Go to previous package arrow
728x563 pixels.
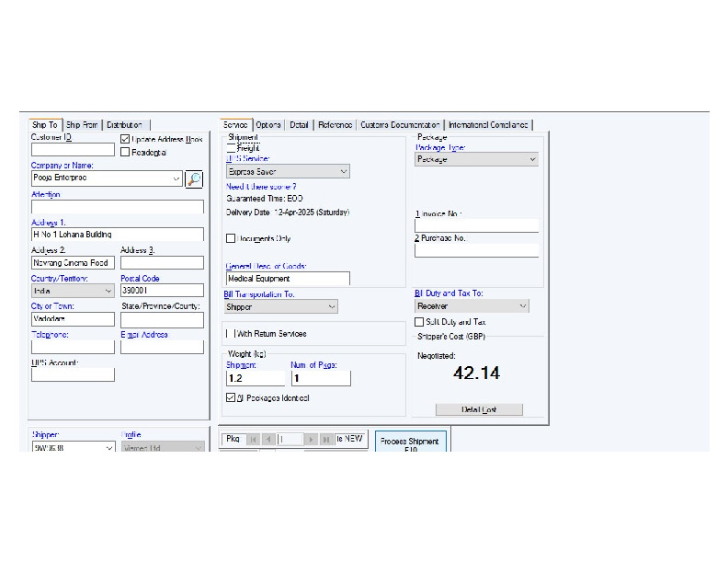[268, 440]
